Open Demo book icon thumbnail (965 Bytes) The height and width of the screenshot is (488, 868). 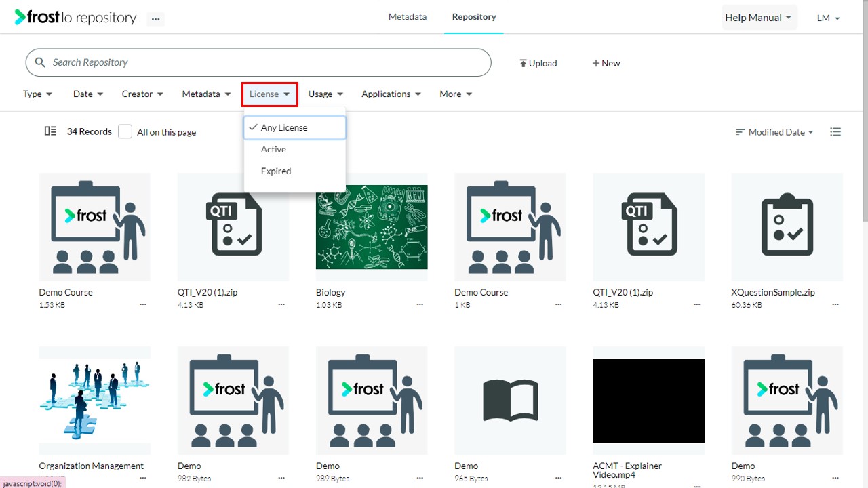[511, 401]
